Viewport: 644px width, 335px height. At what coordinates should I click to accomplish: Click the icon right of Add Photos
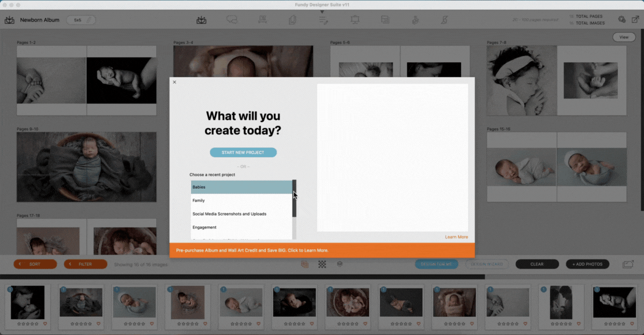click(x=628, y=264)
